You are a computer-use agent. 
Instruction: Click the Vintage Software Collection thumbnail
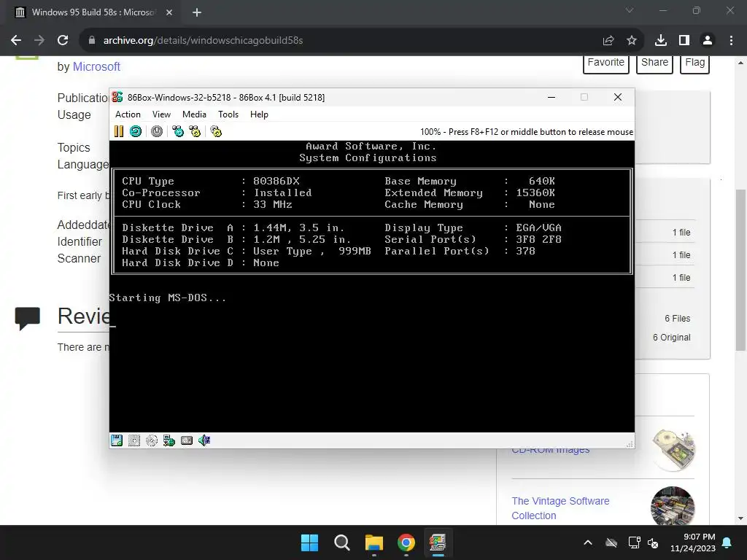pyautogui.click(x=673, y=506)
